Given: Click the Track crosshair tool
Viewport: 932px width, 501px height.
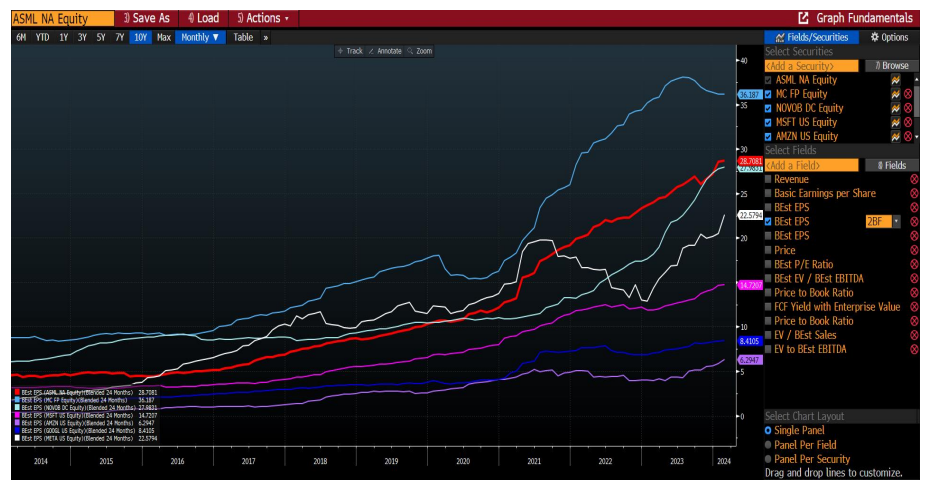Looking at the screenshot, I should click(x=349, y=51).
